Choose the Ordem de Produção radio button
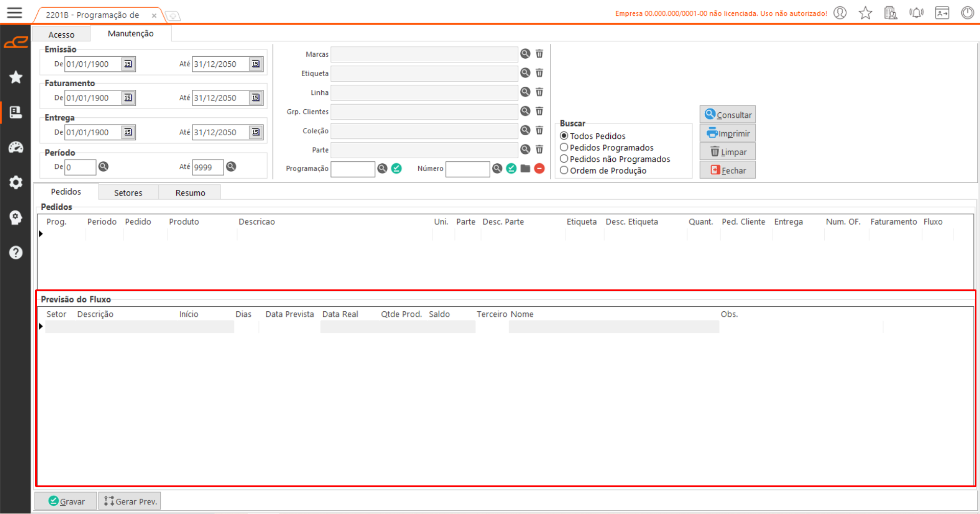Image resolution: width=980 pixels, height=514 pixels. point(564,170)
